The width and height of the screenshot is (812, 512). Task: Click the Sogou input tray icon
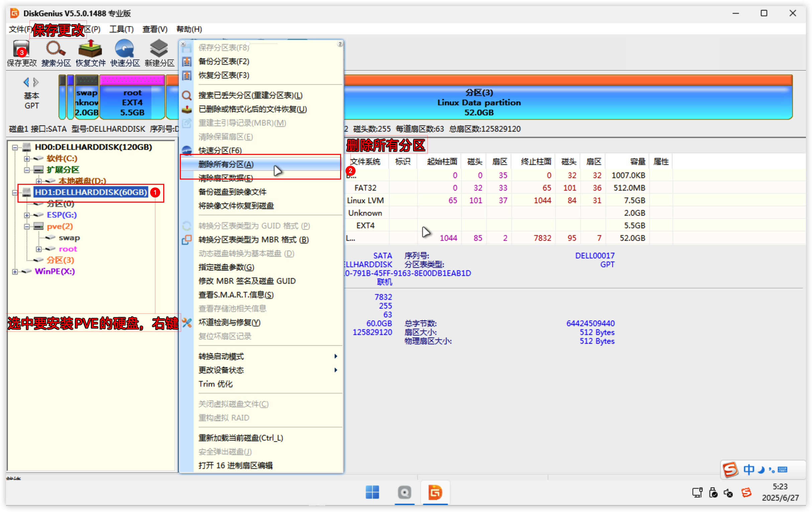coord(746,493)
